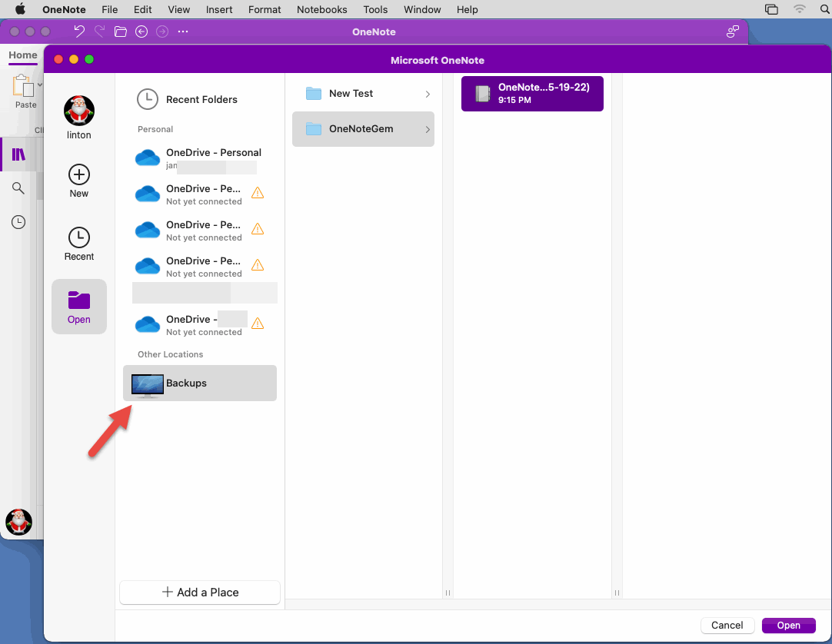
Task: Click the share notebook icon at top right
Action: point(733,32)
